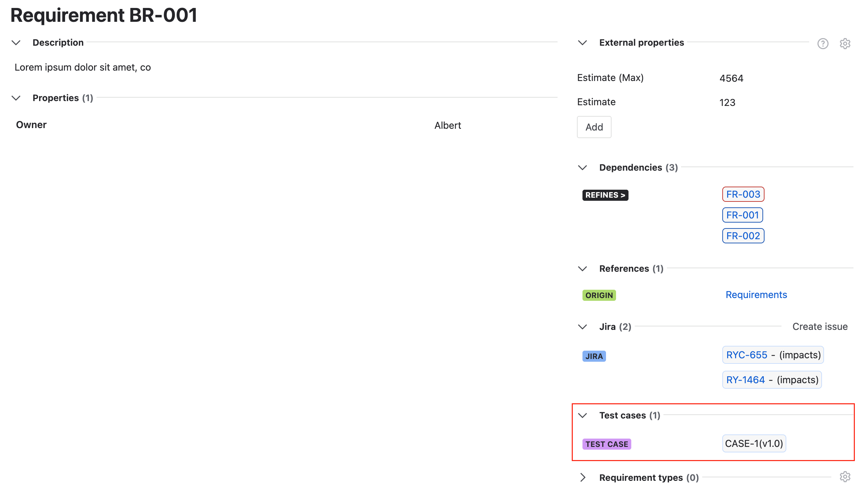Expand the Requirement types section

(583, 477)
